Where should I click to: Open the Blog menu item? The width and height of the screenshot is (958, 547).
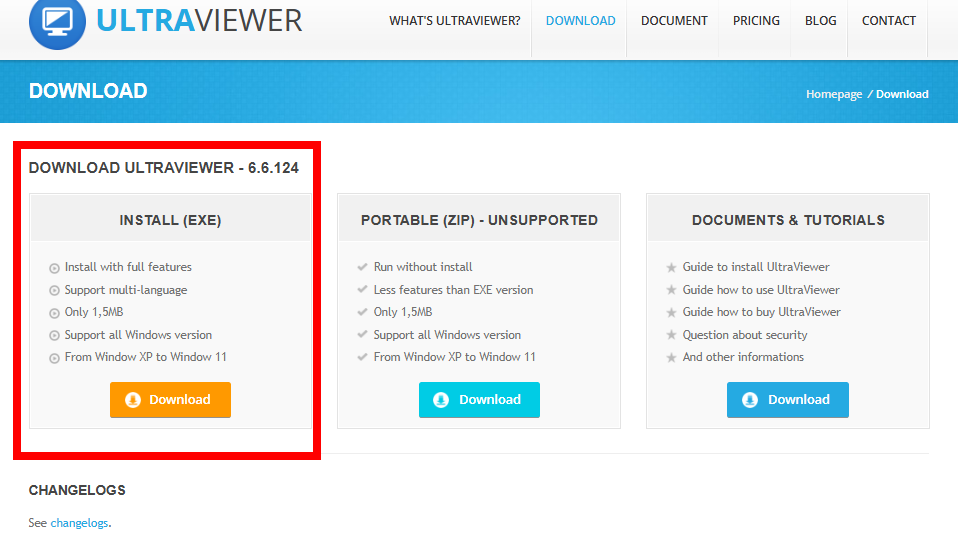(x=821, y=21)
